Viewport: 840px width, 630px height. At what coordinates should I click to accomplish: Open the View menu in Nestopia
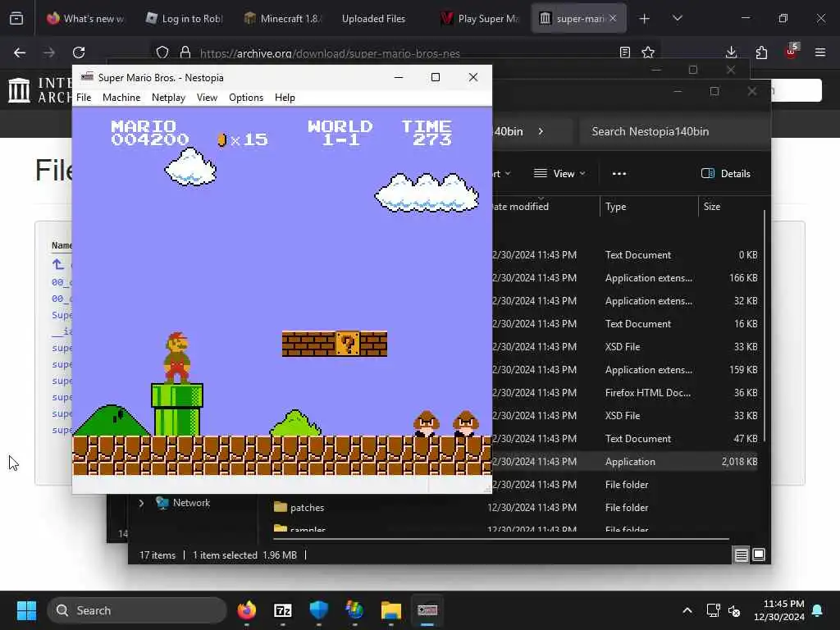[x=207, y=98]
